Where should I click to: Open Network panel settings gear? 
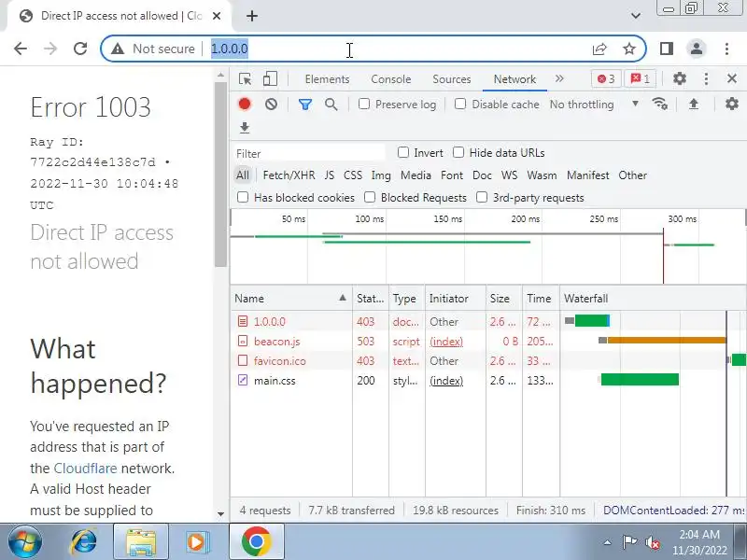tap(732, 104)
